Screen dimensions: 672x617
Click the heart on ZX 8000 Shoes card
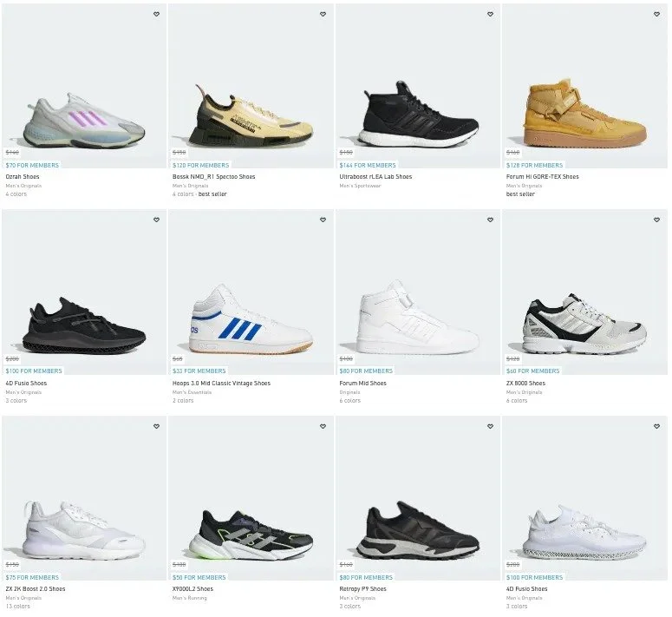pos(656,220)
